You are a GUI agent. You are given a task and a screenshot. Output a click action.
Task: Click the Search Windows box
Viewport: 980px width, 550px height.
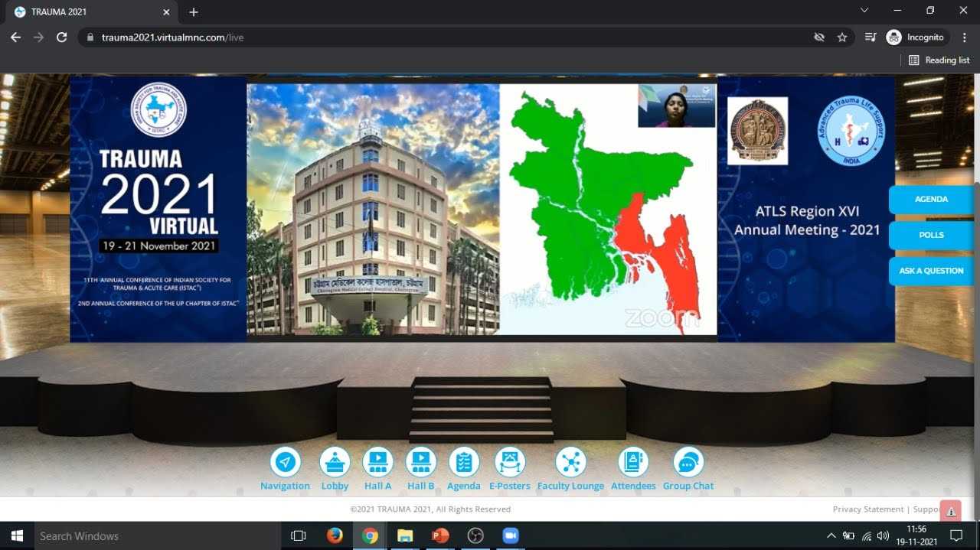coord(156,536)
